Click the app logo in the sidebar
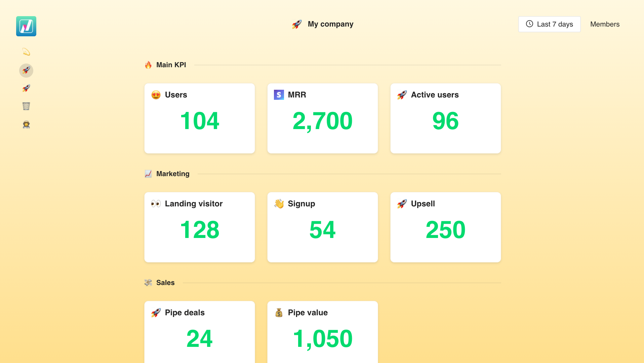 (x=26, y=26)
